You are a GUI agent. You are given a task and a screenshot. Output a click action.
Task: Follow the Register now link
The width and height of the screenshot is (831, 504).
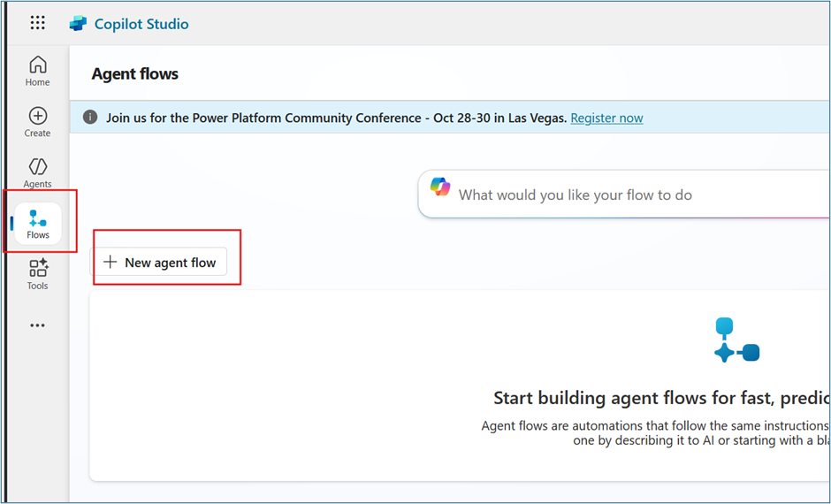606,118
